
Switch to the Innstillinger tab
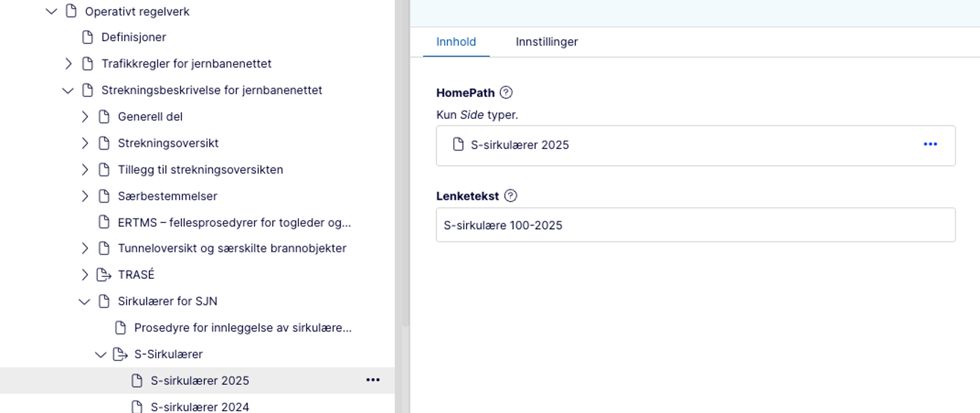pos(546,42)
